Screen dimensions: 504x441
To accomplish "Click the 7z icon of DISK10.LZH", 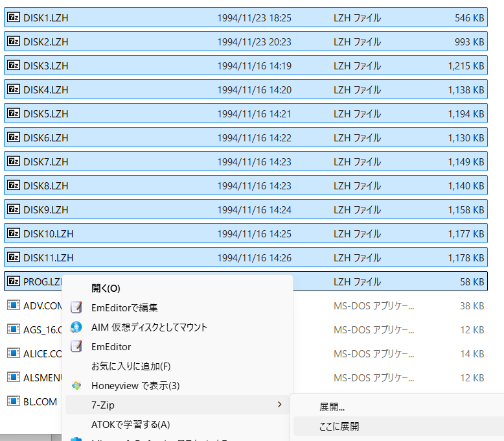I will click(x=14, y=233).
